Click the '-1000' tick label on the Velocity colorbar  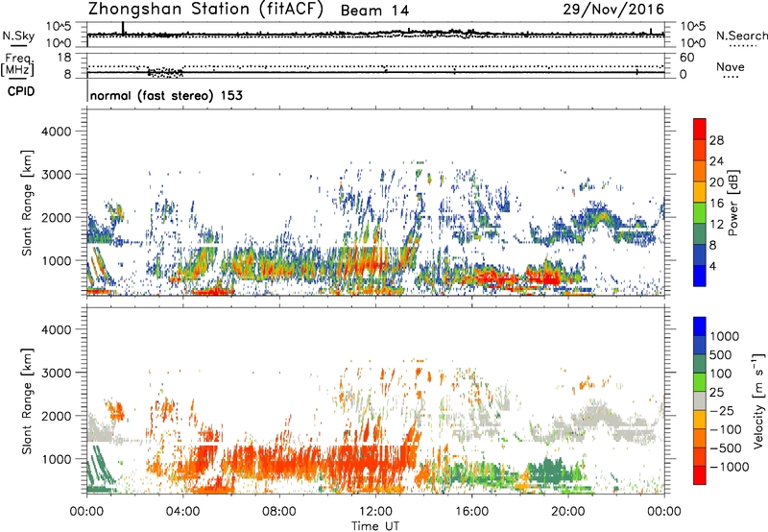(730, 467)
